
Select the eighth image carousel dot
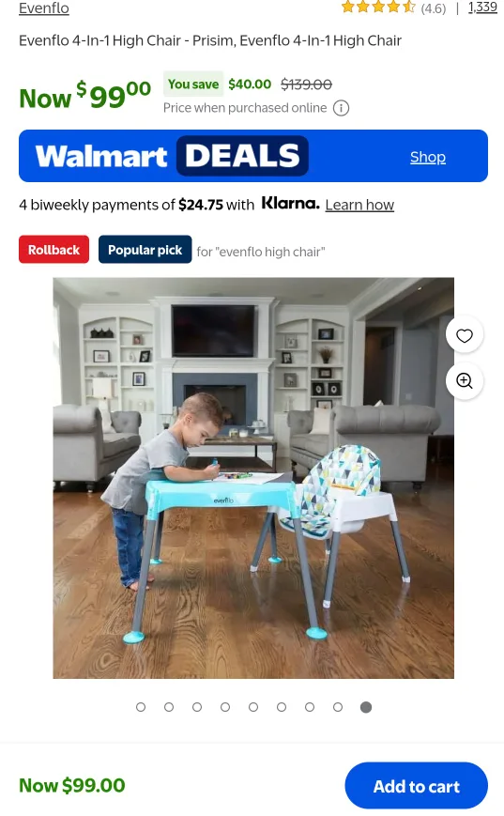pos(338,707)
